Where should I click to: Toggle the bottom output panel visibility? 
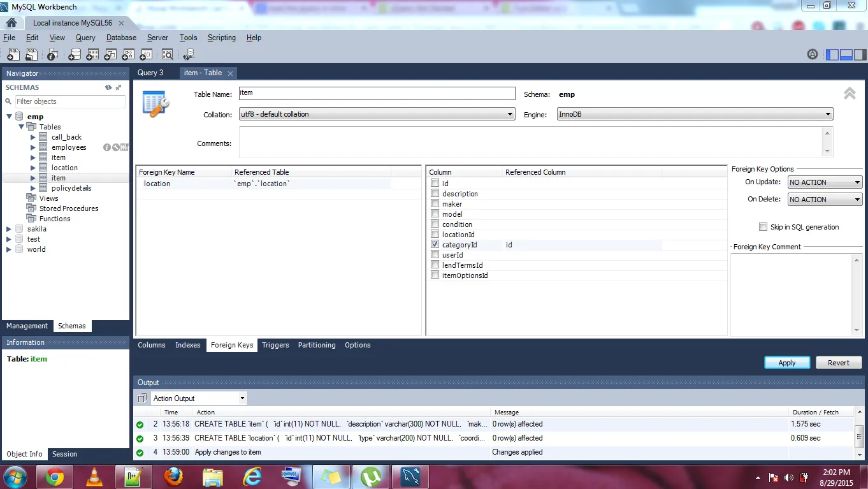point(846,54)
